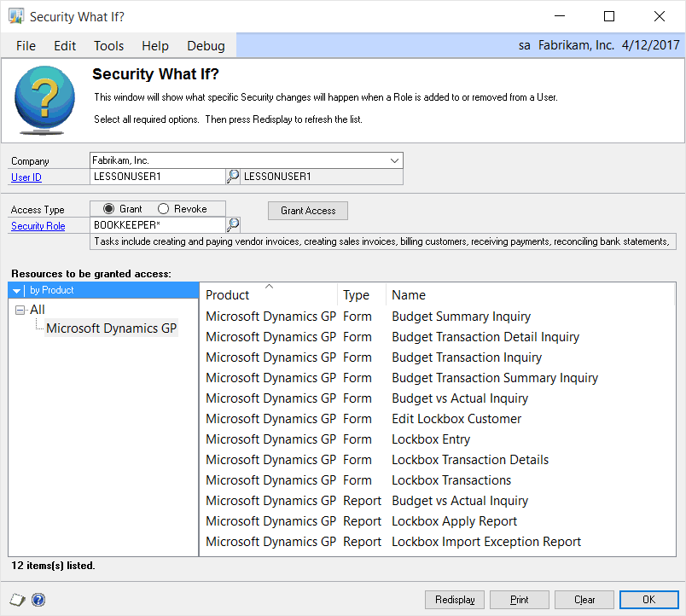This screenshot has width=686, height=616.
Task: Follow the Security Role link
Action: click(38, 226)
